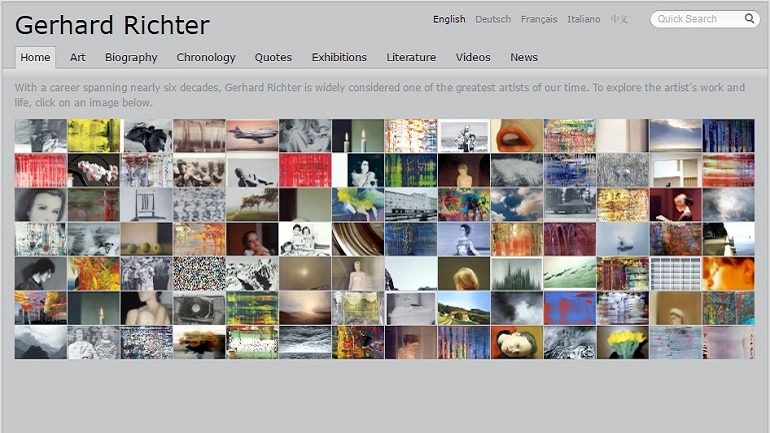770x433 pixels.
Task: Open the red lips painting thumbnail
Action: point(516,136)
